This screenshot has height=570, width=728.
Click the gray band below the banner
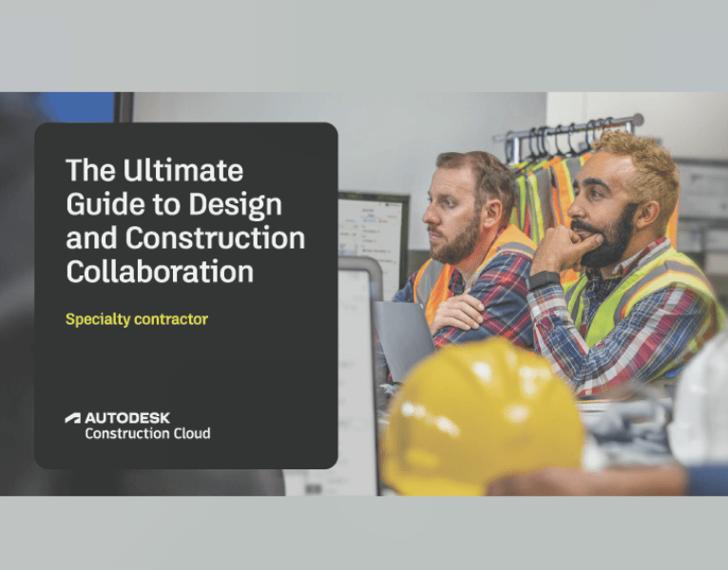coord(364,532)
